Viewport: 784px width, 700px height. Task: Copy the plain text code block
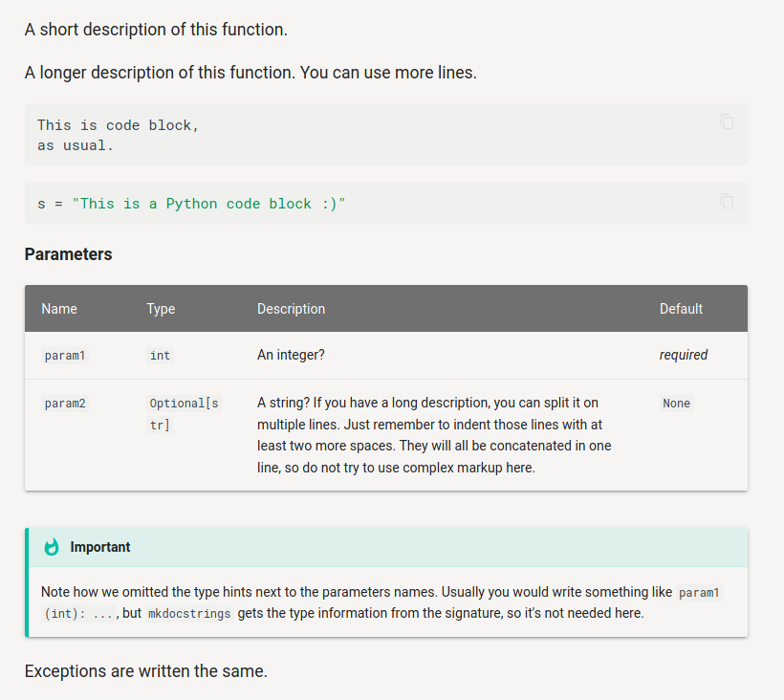727,121
